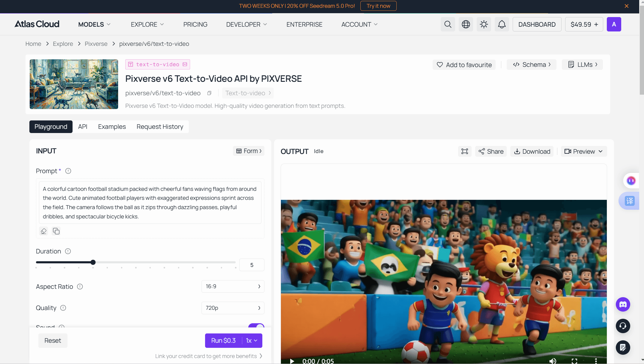Viewport: 644px width, 364px height.
Task: Click the Run $0.3 button
Action: point(223,341)
